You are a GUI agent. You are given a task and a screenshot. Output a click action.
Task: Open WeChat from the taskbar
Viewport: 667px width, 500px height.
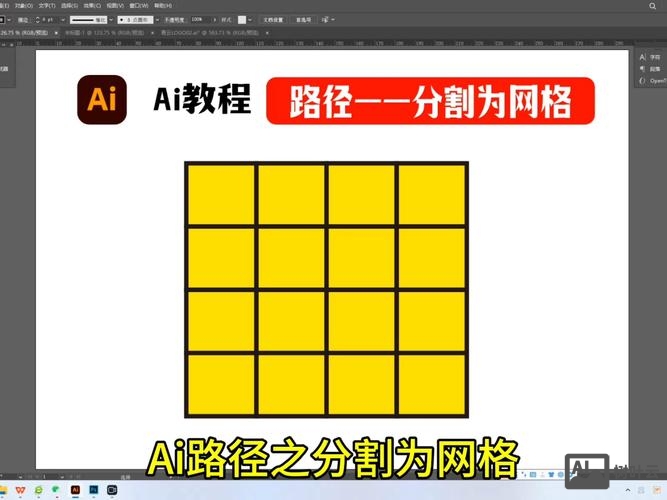[x=56, y=490]
